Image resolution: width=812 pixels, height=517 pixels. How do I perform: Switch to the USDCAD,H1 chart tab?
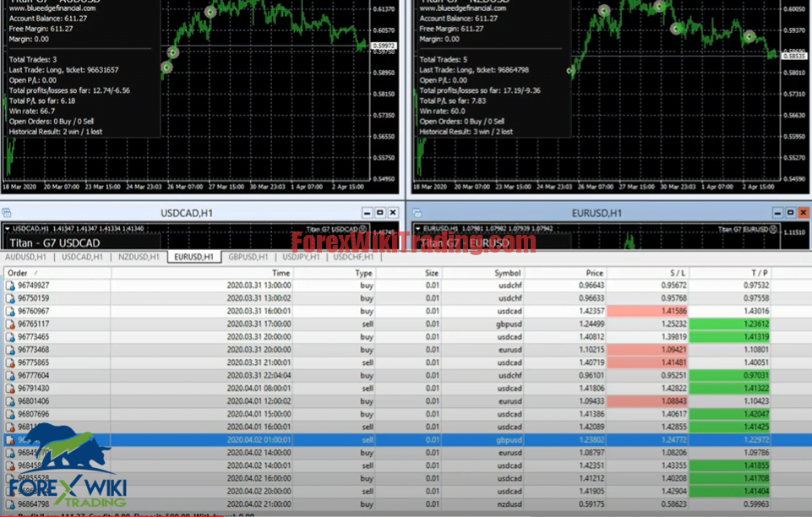point(82,257)
